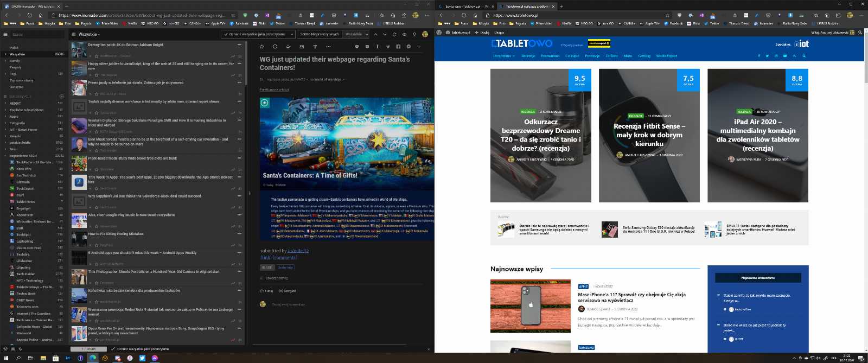This screenshot has height=363, width=868.
Task: Open WordPress admin logo in Tabletowo window
Action: click(439, 33)
